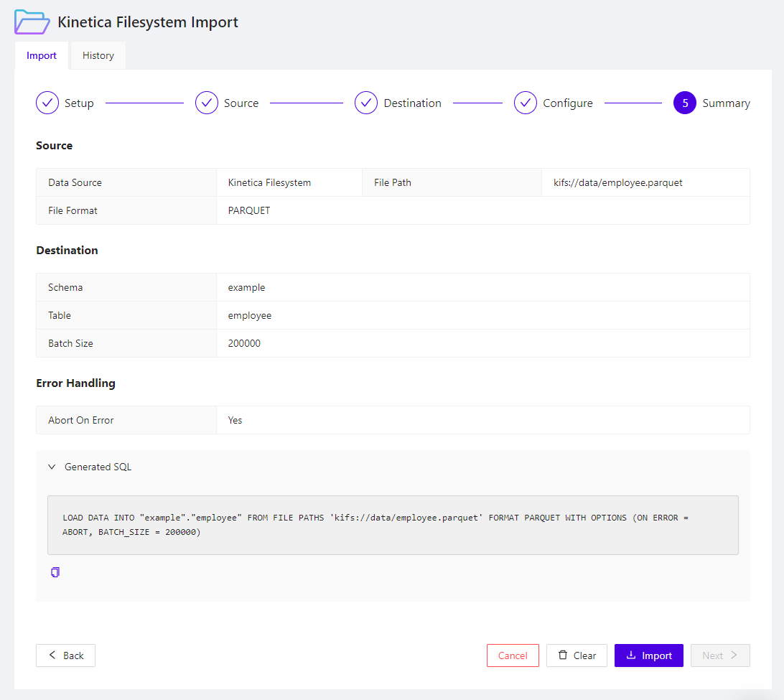Start the import with the Import button
784x700 pixels.
click(648, 655)
